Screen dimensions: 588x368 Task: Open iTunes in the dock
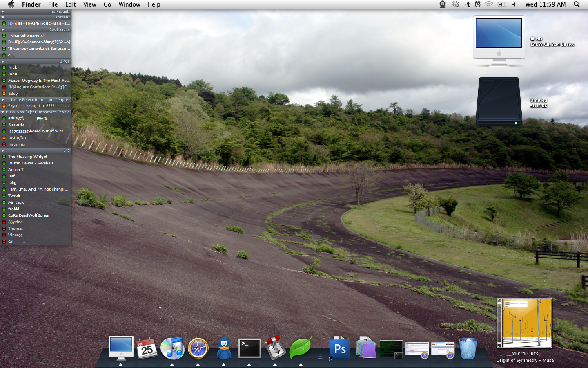pos(172,348)
